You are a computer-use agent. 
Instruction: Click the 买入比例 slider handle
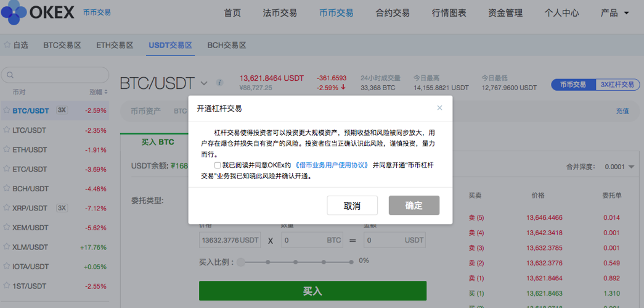[241, 262]
